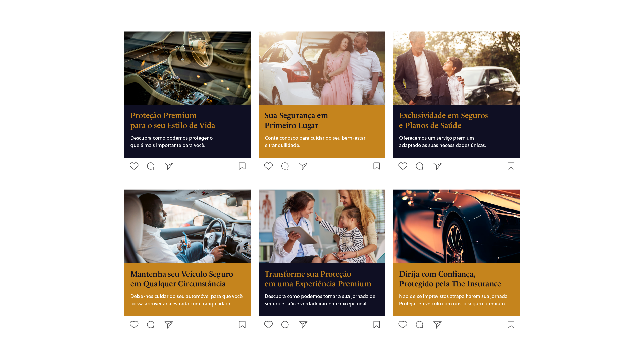Like the 'Proteção Premium' post with heart icon
Viewport: 644px width, 362px height.
[x=134, y=166]
